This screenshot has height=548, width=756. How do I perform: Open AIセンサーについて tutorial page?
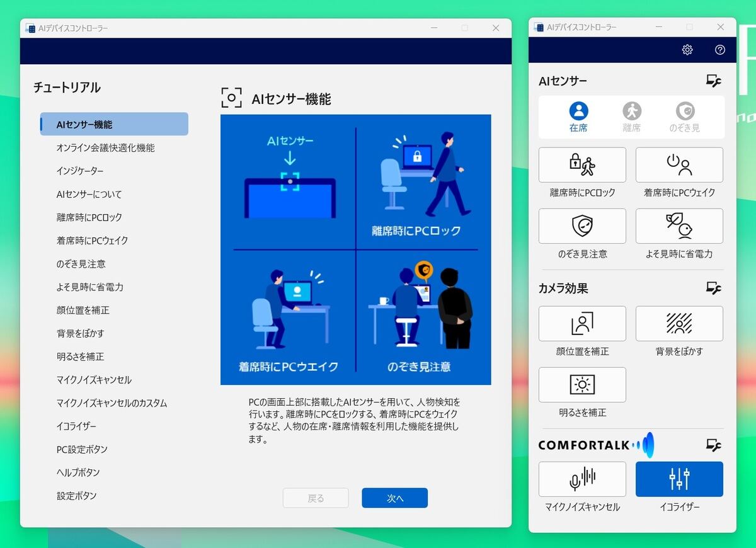89,194
